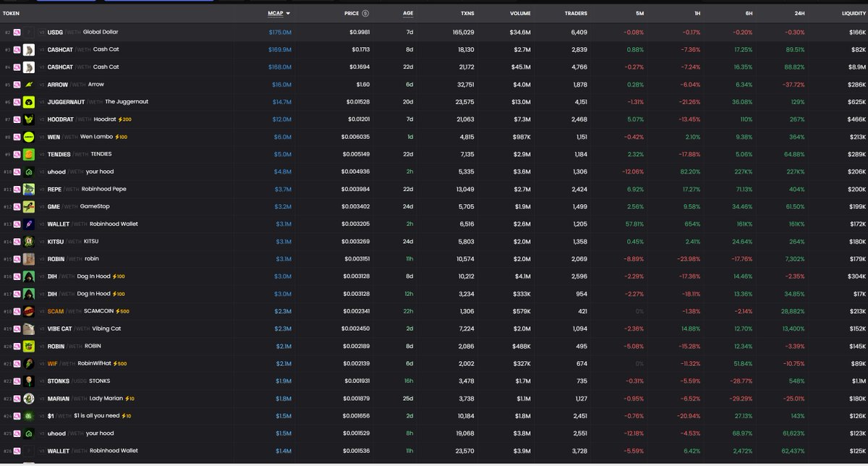This screenshot has width=868, height=466.
Task: Open the ROBIN pair priced $0.002189
Action: pos(75,346)
